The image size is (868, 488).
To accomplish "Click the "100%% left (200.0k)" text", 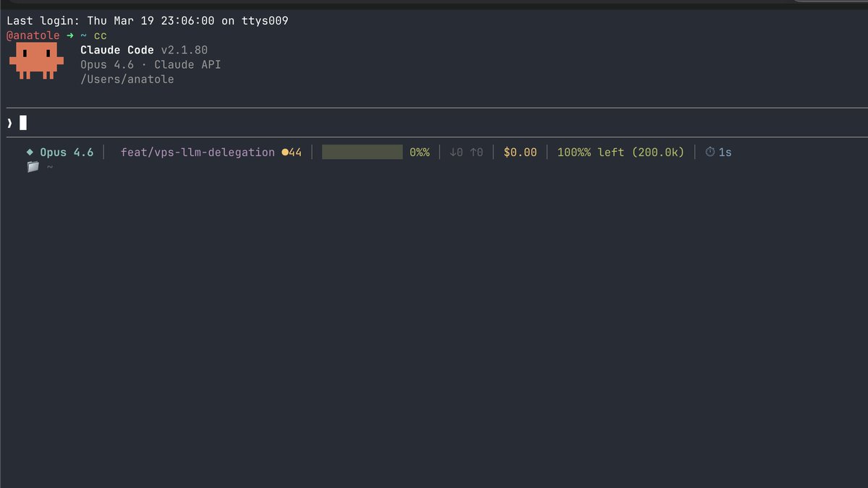I will click(x=621, y=153).
